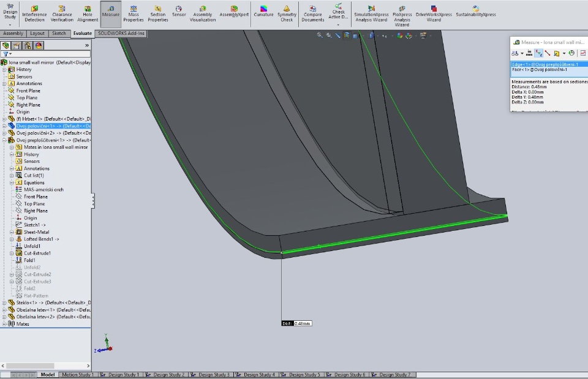
Task: Open the Design Study dropdown arrow
Action: click(10, 25)
